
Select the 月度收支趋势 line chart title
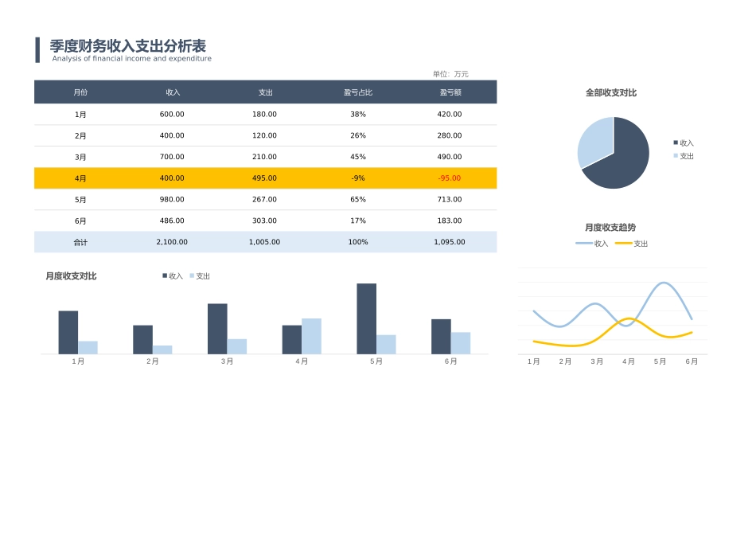click(610, 228)
